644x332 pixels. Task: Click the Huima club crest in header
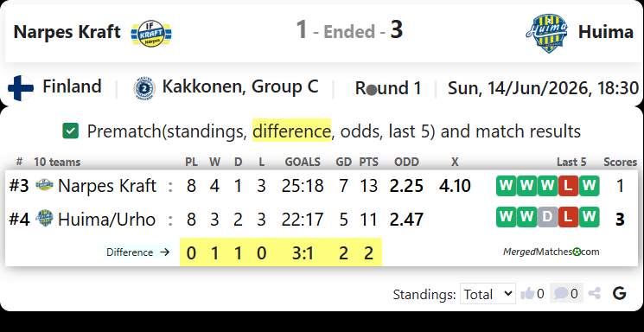[x=546, y=33]
